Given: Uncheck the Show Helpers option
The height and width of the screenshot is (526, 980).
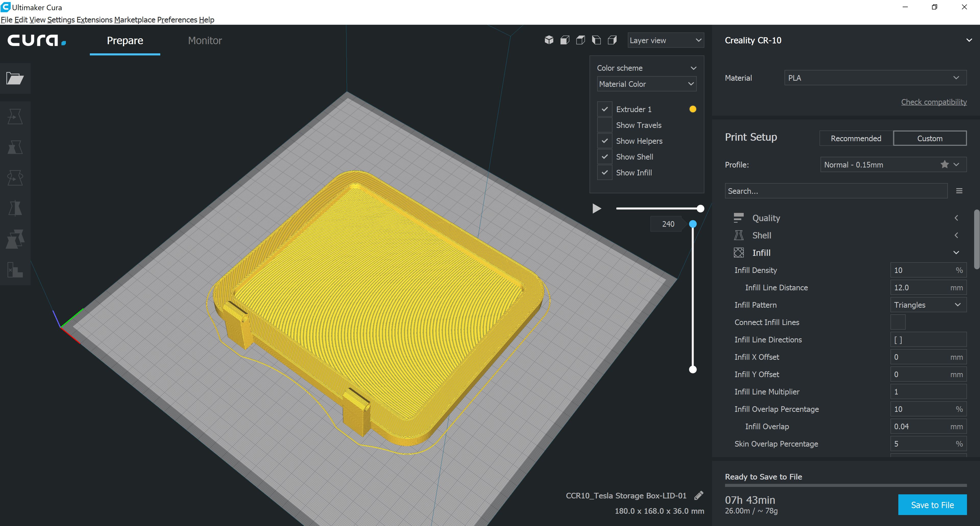Looking at the screenshot, I should tap(605, 141).
